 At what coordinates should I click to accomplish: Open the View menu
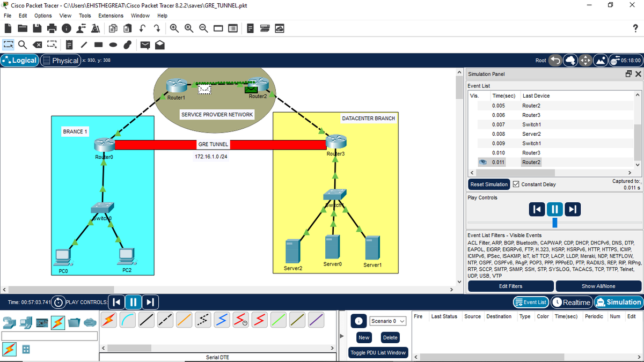click(65, 16)
